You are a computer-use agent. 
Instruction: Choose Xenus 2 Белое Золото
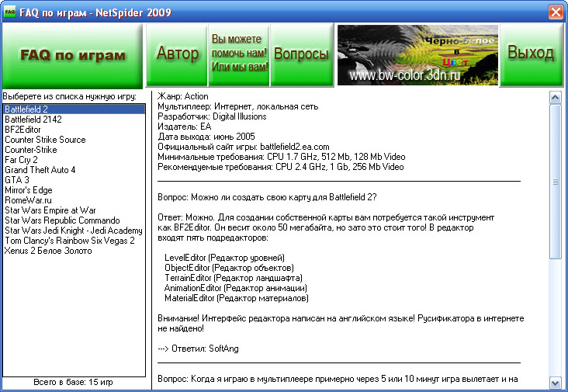(48, 251)
